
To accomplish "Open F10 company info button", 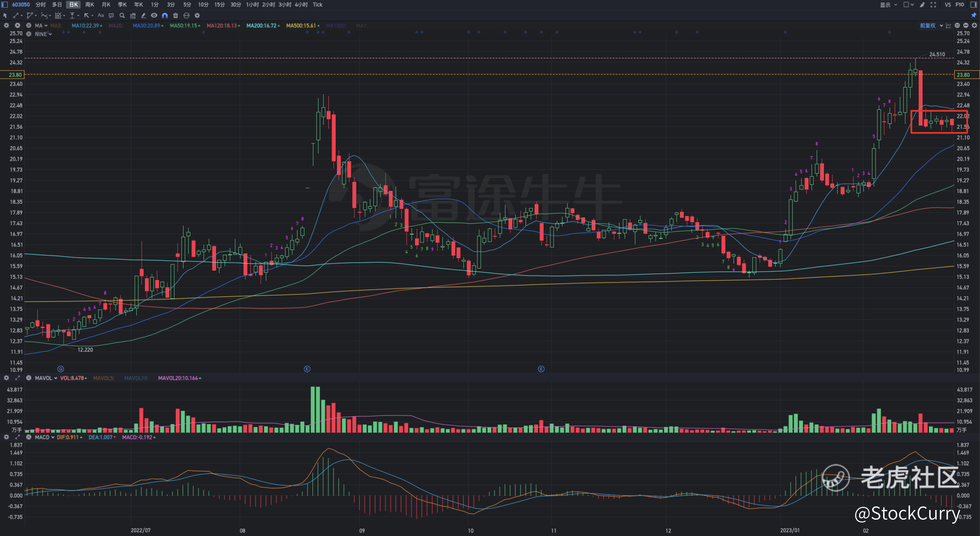I will [960, 5].
